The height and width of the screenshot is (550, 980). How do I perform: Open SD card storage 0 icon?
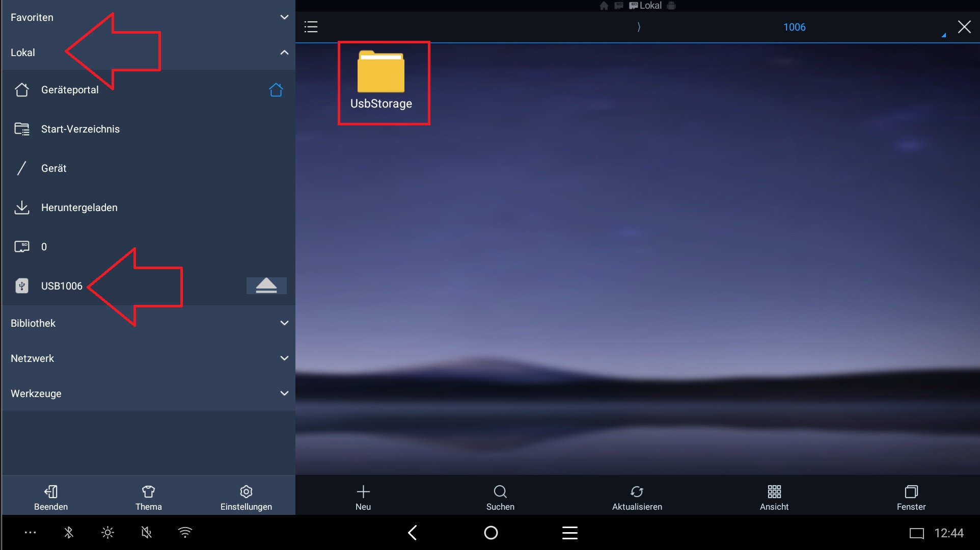click(21, 247)
